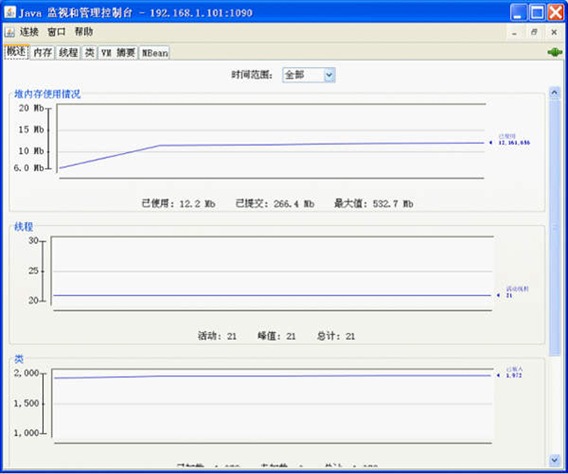Minimize the main Java console window
Image resolution: width=568 pixels, height=474 pixels.
(x=518, y=12)
